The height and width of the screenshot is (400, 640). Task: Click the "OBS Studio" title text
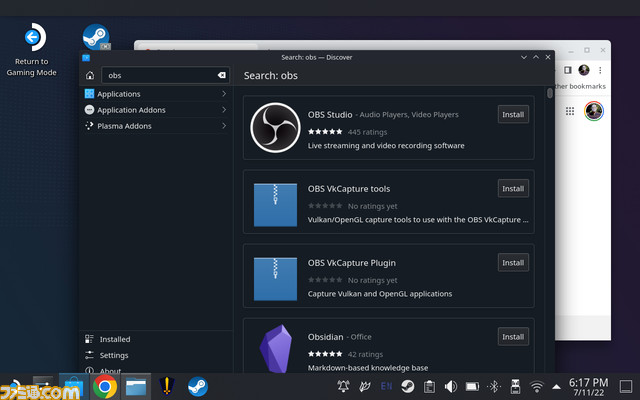point(330,115)
